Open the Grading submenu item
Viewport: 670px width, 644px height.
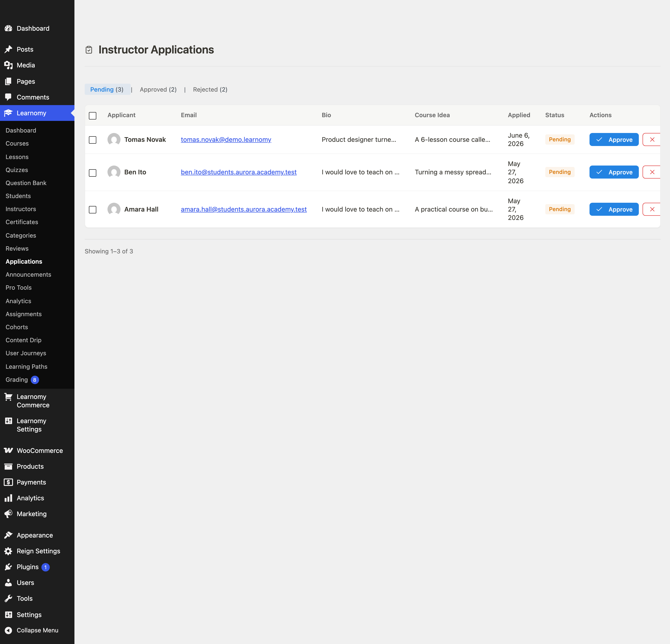(x=17, y=380)
